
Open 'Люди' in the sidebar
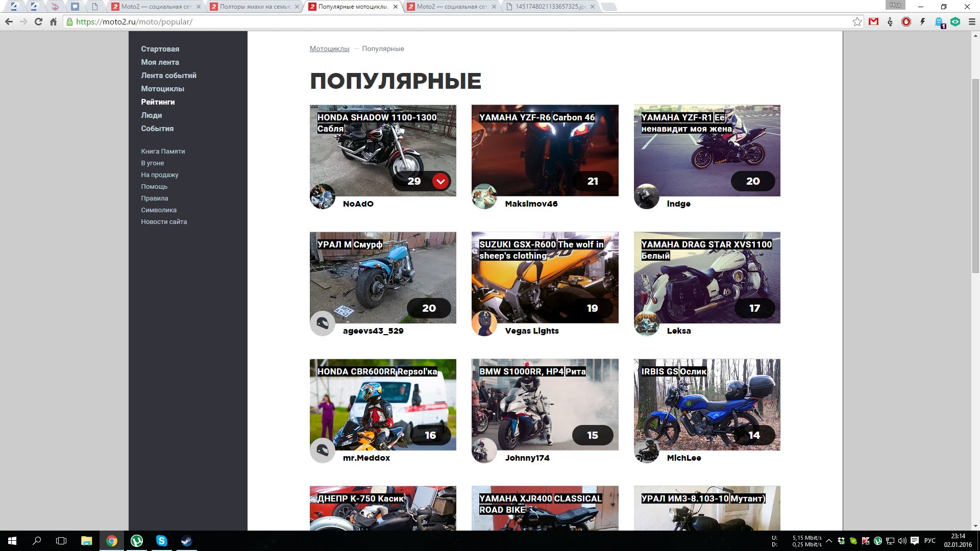152,115
